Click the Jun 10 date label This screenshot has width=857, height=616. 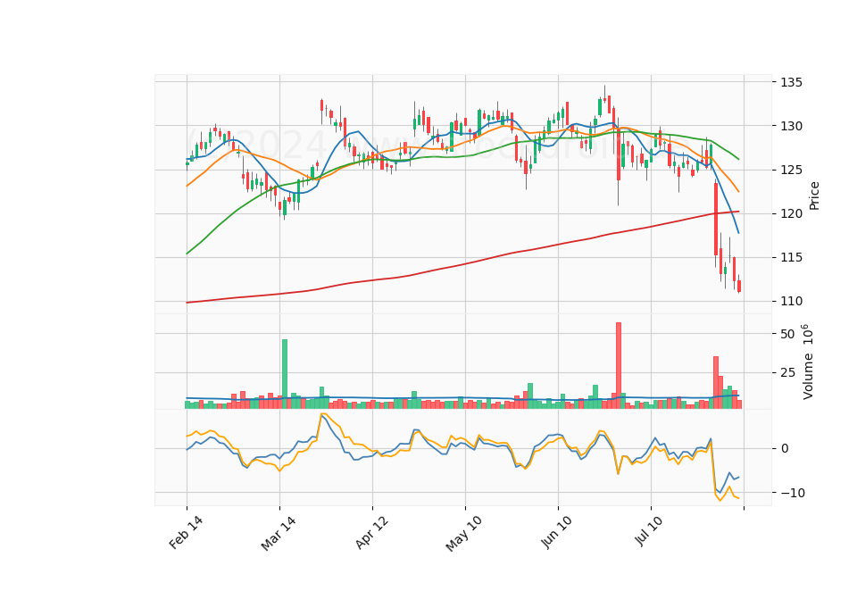tap(557, 532)
